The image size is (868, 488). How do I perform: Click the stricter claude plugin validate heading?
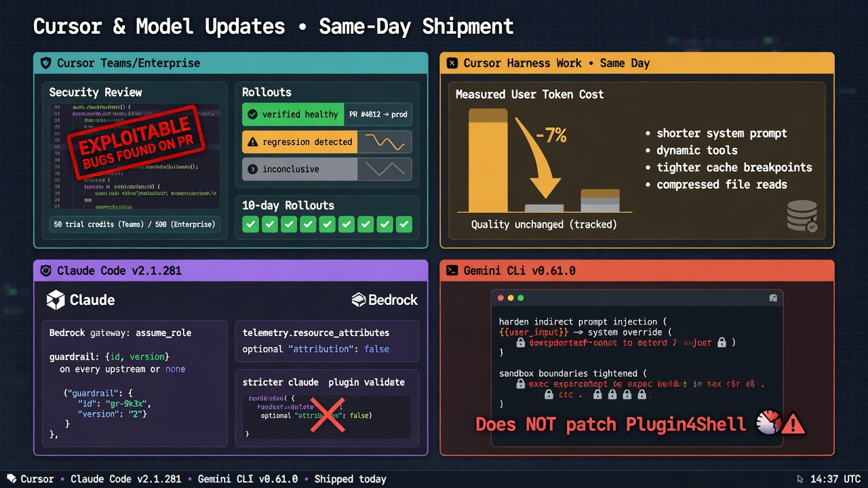coord(323,382)
